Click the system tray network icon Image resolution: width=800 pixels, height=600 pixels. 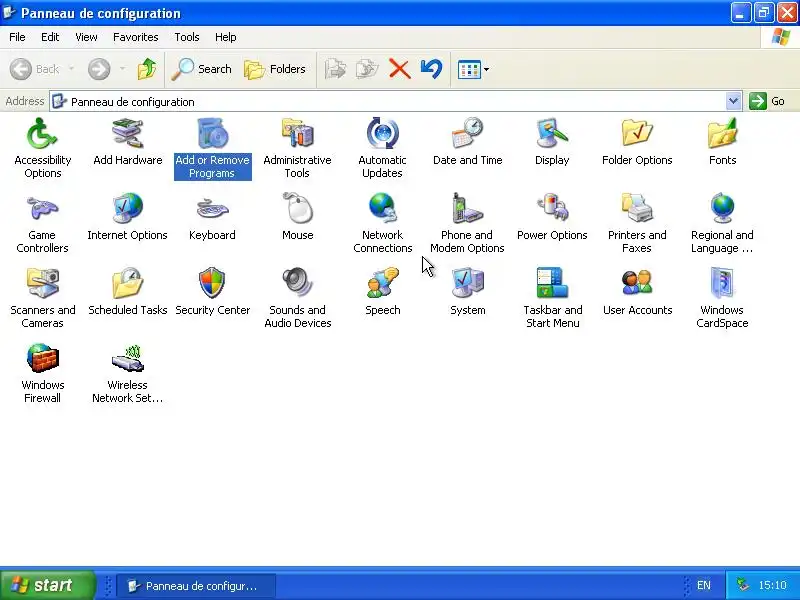click(743, 585)
